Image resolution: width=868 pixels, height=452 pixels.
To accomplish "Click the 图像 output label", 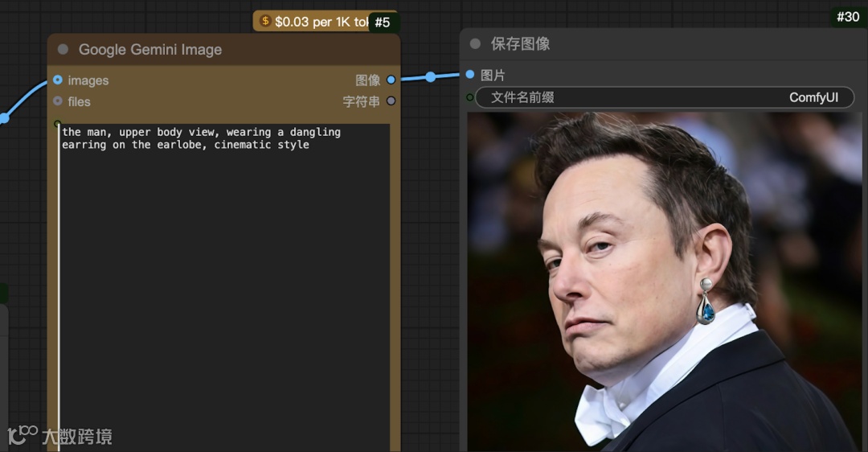I will coord(367,80).
